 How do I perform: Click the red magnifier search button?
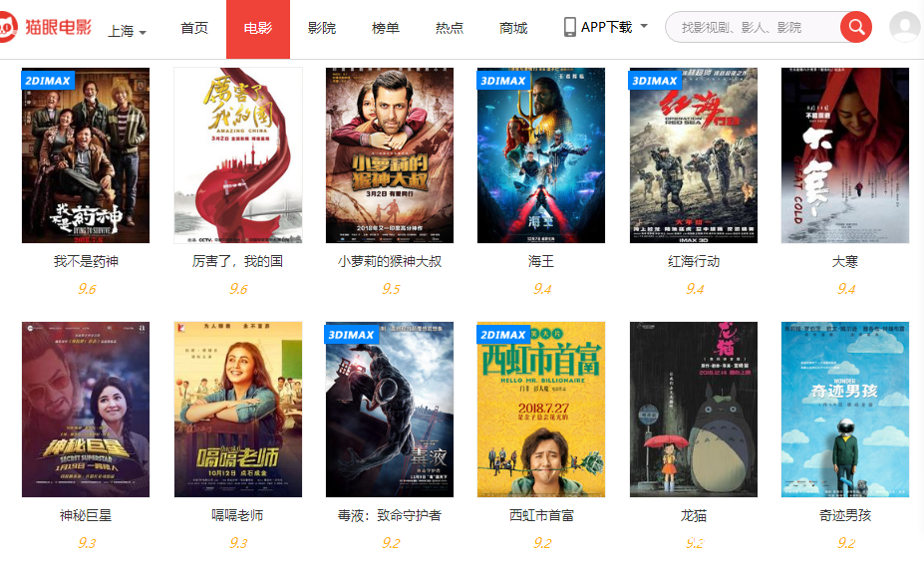[855, 27]
